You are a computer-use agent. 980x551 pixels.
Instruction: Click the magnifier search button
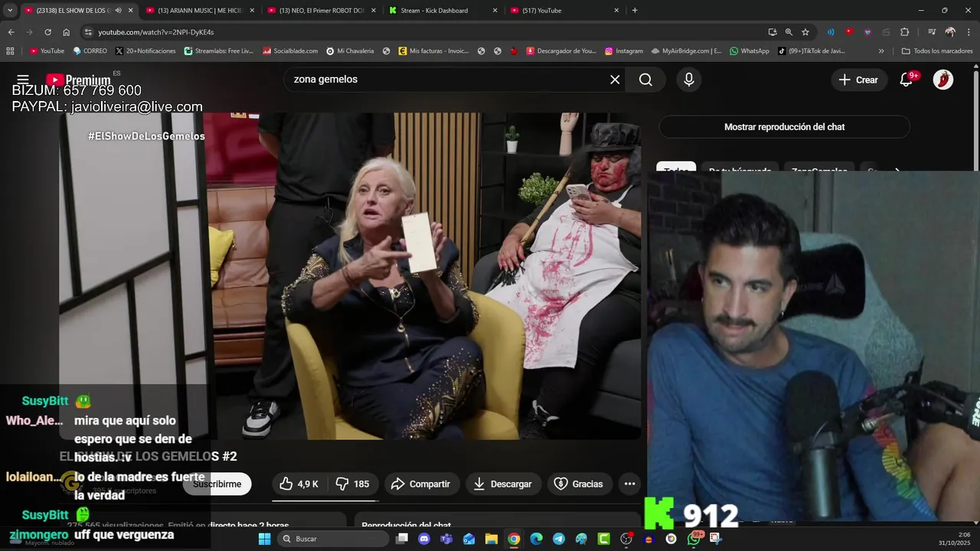[x=645, y=80]
